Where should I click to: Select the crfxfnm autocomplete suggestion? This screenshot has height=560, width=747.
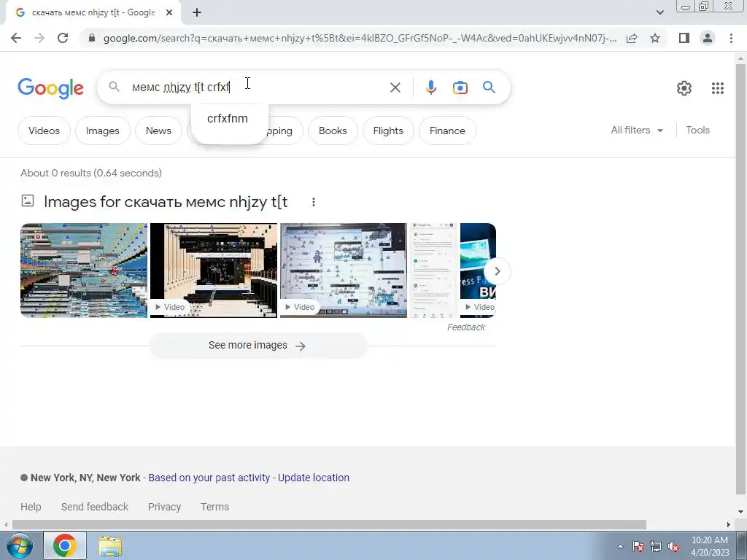tap(228, 119)
